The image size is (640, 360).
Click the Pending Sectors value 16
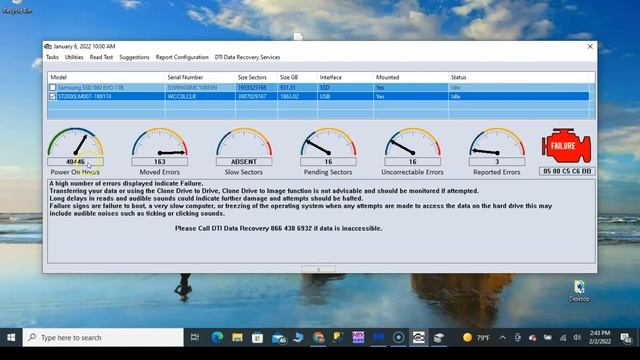tap(328, 162)
